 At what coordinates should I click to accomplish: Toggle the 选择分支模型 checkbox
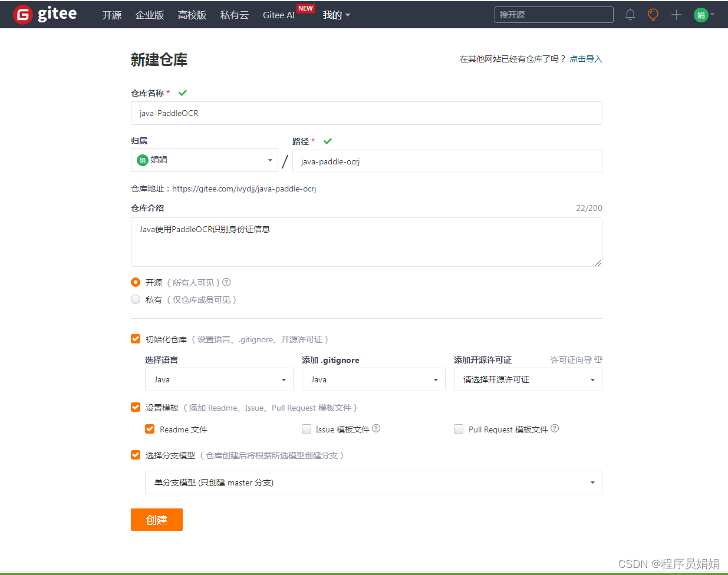tap(136, 455)
